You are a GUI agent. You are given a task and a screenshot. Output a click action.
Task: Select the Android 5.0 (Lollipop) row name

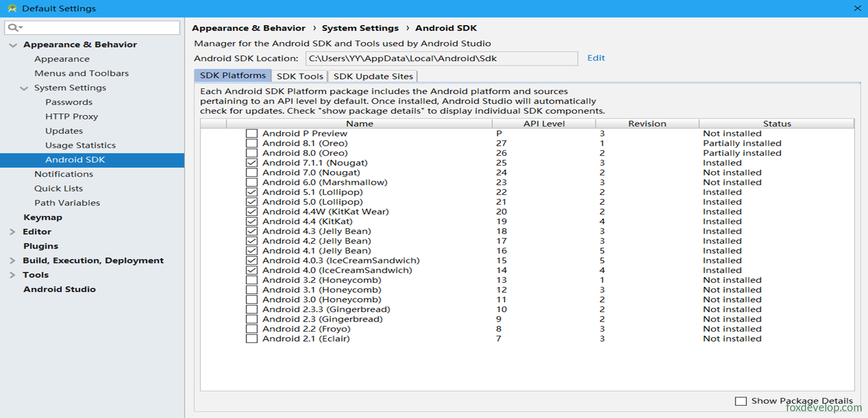pyautogui.click(x=312, y=202)
